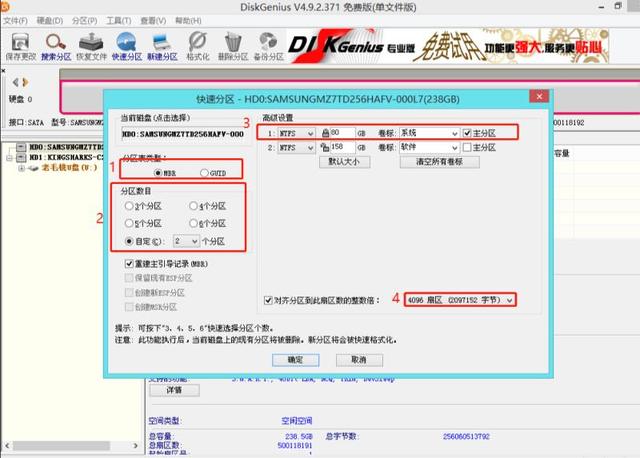Click Clear All Labels (清空所有卷标) button
This screenshot has height=458, width=640.
[440, 162]
